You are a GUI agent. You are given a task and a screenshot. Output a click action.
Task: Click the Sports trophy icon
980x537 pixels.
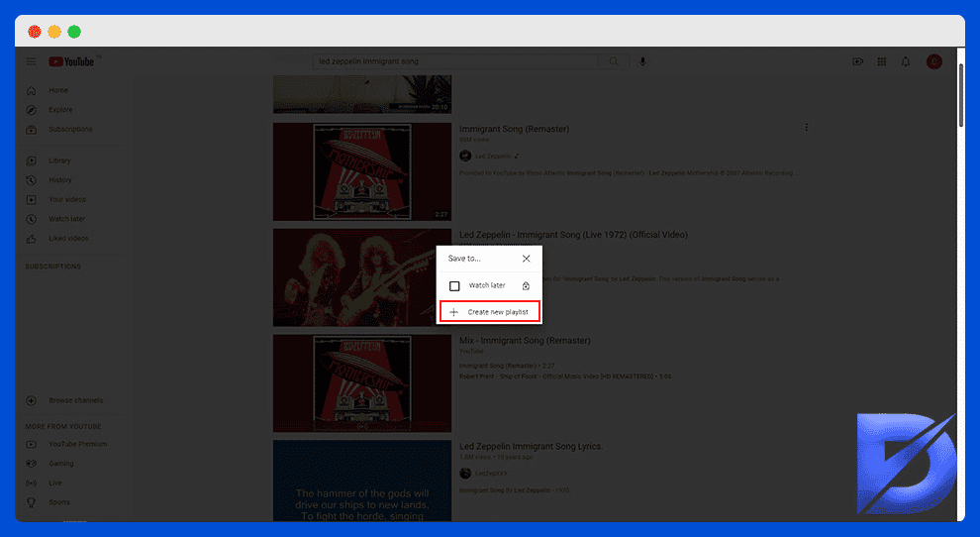(32, 502)
